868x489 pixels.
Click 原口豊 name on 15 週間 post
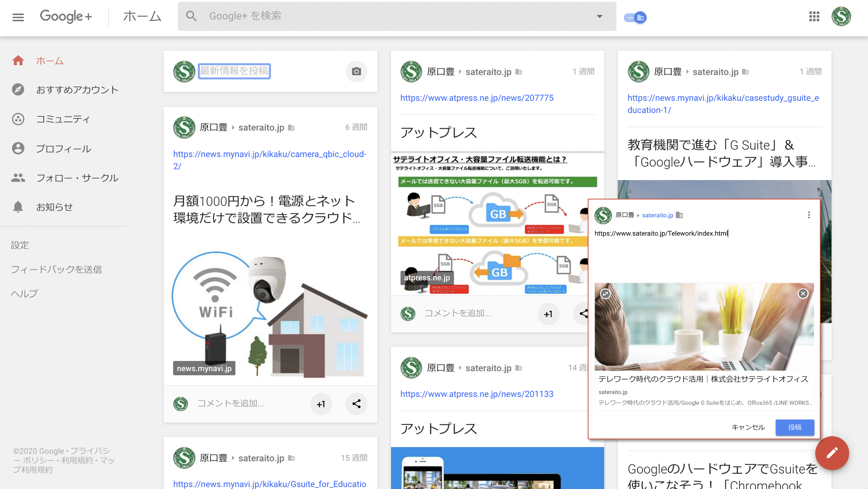tap(214, 458)
